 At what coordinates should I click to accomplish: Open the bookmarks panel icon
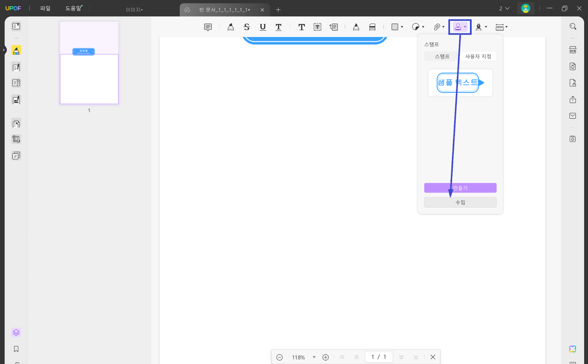tap(16, 349)
